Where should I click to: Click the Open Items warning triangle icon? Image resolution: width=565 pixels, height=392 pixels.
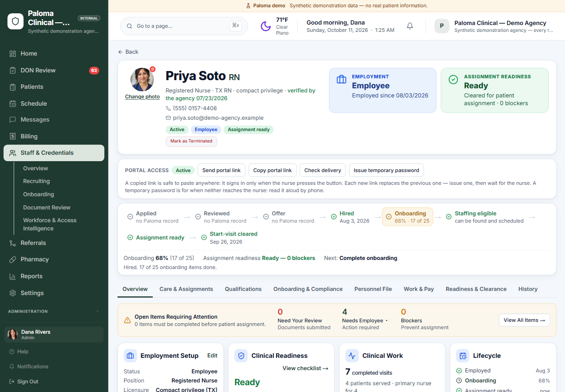point(128,320)
